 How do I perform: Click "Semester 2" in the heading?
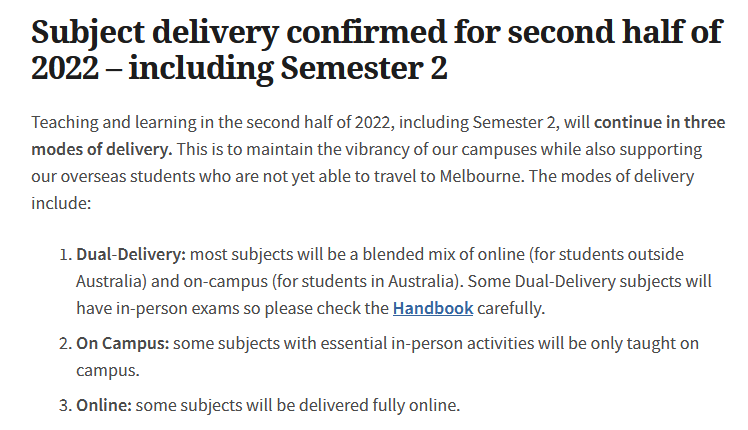364,68
